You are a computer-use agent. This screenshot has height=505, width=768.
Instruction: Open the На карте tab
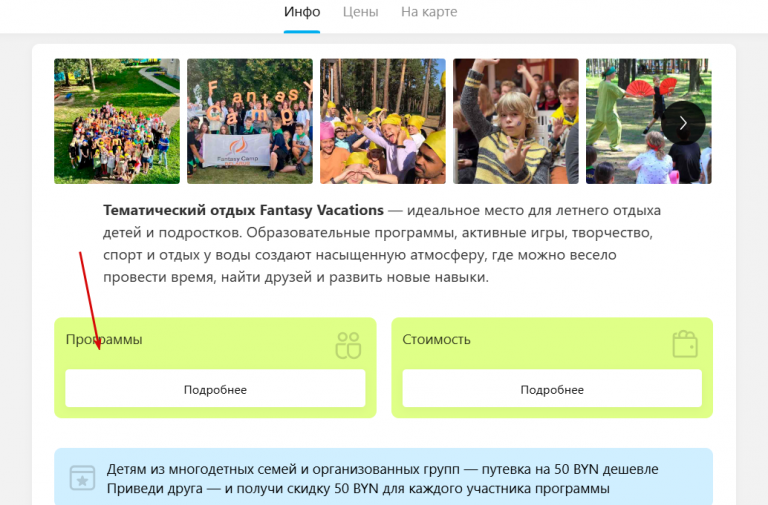[x=429, y=12]
